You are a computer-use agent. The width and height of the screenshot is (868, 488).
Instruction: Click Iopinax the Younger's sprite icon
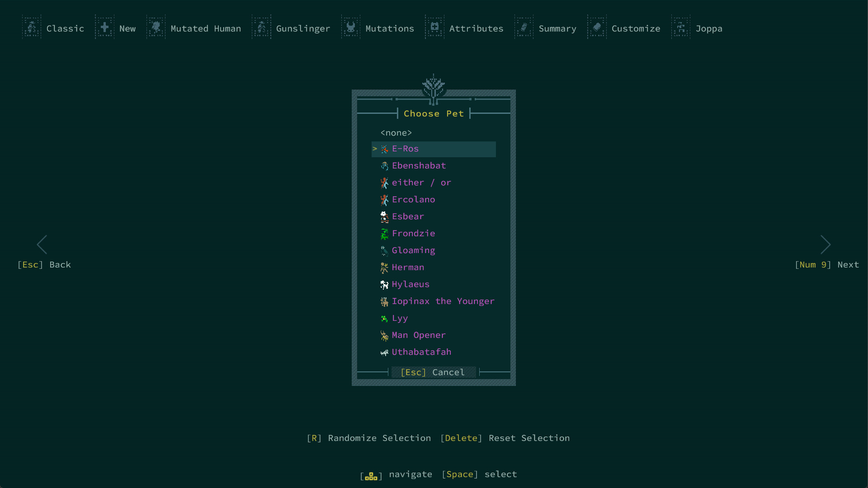(384, 301)
